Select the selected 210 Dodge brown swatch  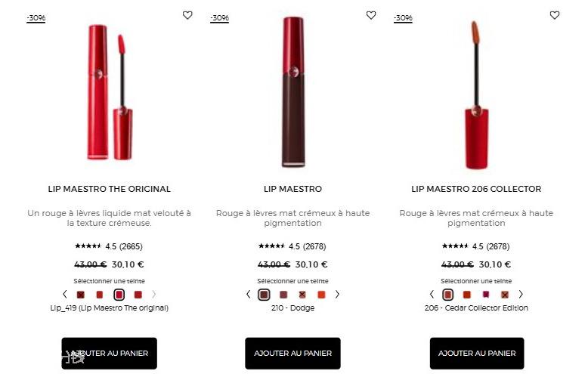(264, 295)
